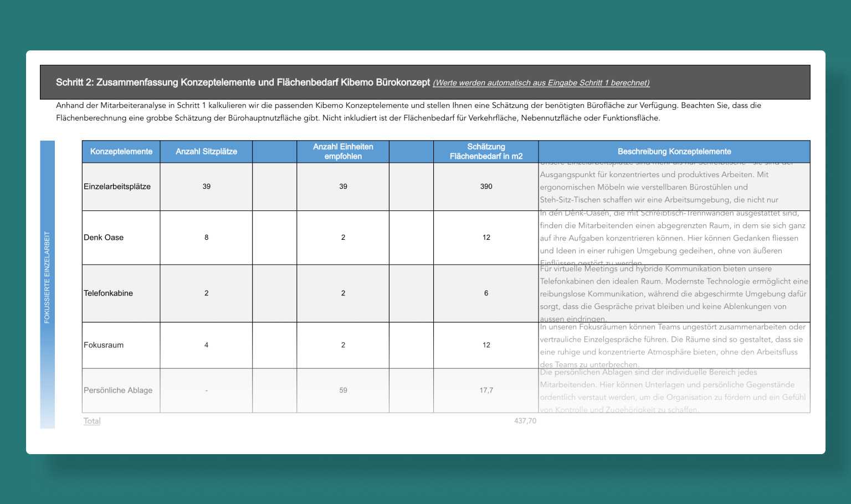Click the total sum 437,70
Screen dimensions: 851x504
point(525,421)
